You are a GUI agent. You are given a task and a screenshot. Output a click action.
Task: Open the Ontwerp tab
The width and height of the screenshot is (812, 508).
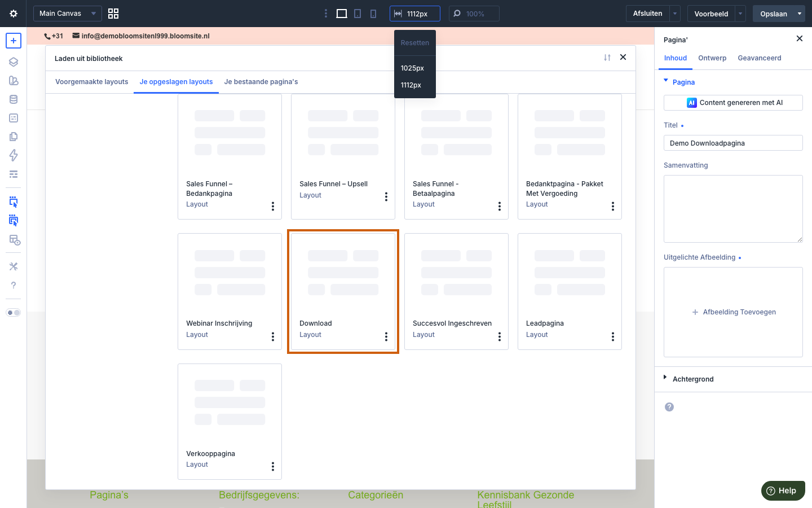click(x=712, y=58)
